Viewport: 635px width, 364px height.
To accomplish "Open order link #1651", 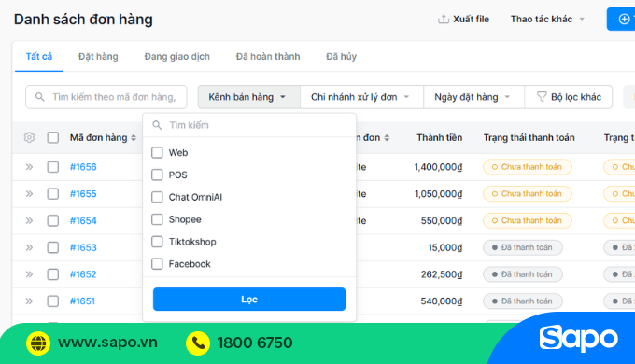I will point(82,301).
